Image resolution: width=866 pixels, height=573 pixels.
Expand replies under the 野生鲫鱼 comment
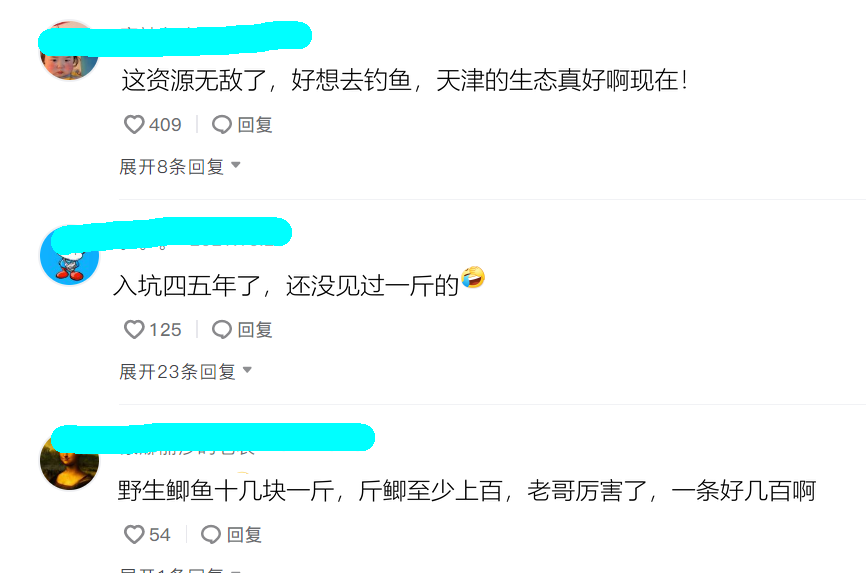179,569
